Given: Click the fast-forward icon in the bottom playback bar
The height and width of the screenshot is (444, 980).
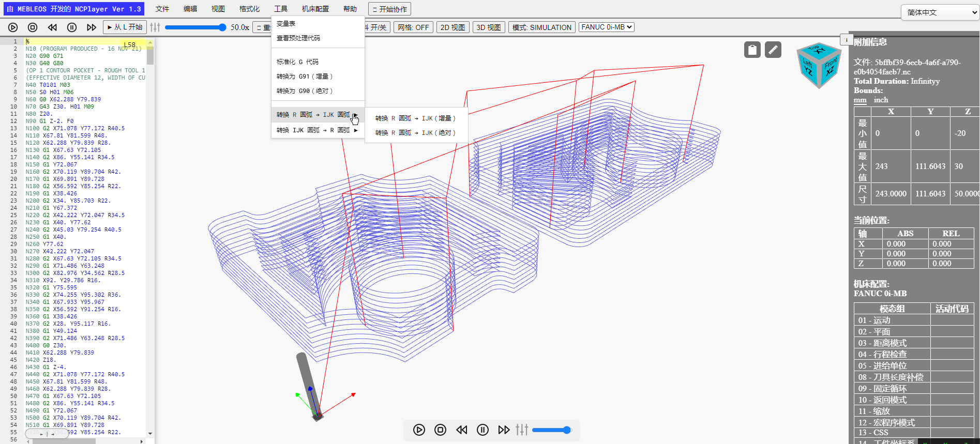Looking at the screenshot, I should tap(504, 430).
